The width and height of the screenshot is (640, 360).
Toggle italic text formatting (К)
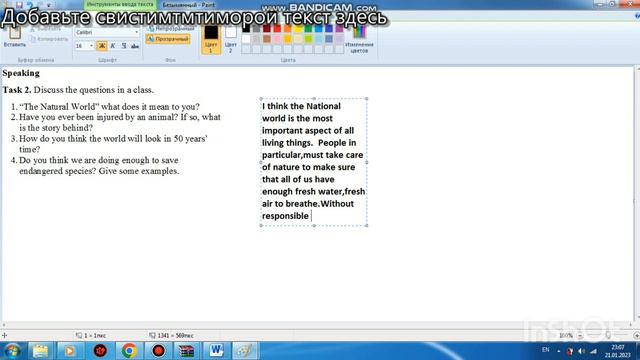(113, 46)
